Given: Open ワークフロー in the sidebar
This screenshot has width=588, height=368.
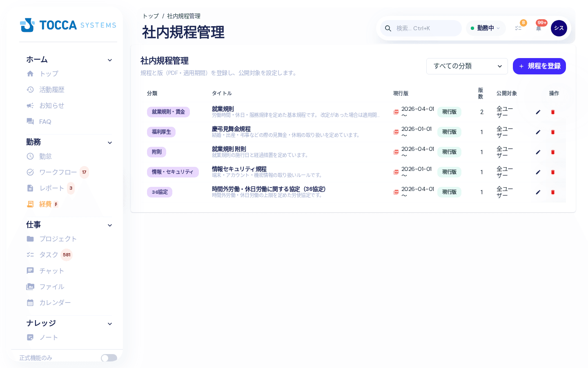Looking at the screenshot, I should [58, 172].
